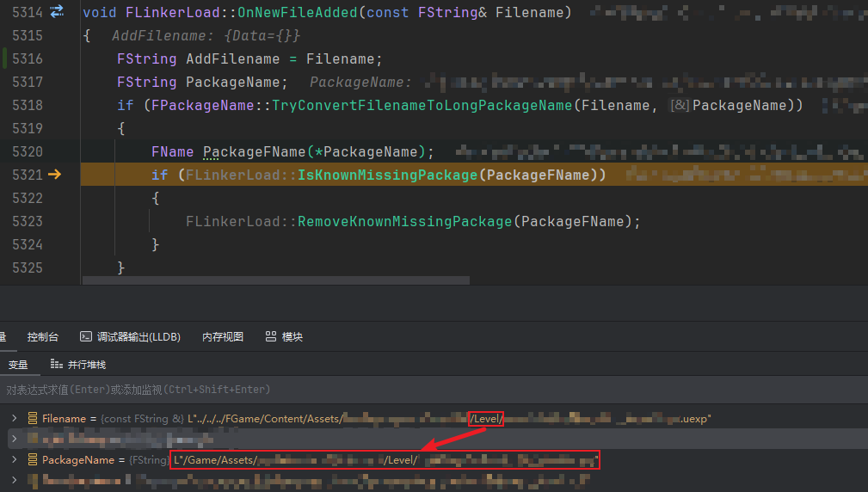
Task: Click the LLDB debugger output terminal icon
Action: click(x=86, y=337)
